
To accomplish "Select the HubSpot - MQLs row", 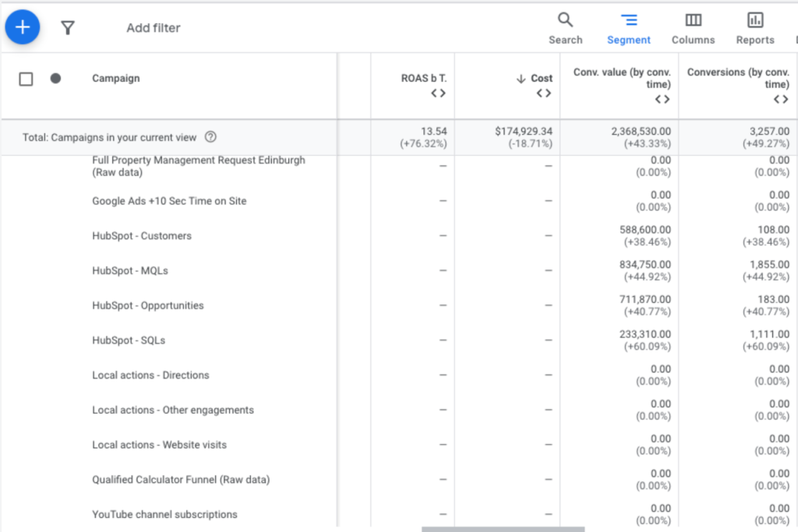I will coord(130,271).
